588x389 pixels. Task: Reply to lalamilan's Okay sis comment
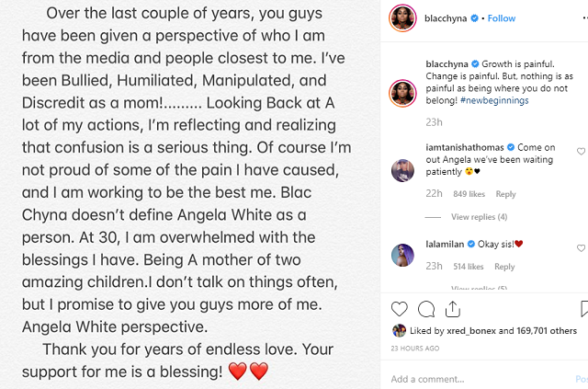tap(504, 267)
